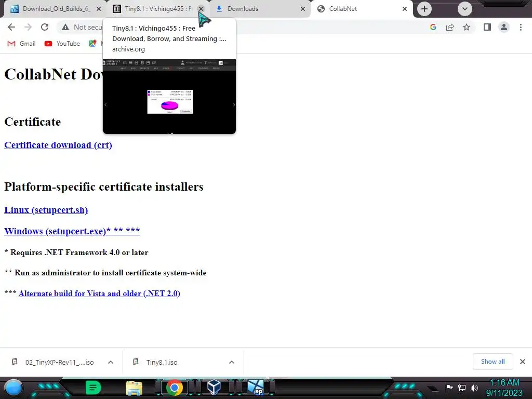Close the Downloads tab
532x399 pixels.
pos(303,9)
